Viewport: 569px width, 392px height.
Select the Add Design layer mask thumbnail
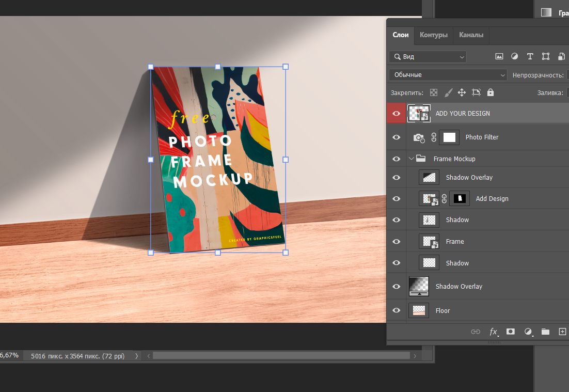[x=460, y=198]
